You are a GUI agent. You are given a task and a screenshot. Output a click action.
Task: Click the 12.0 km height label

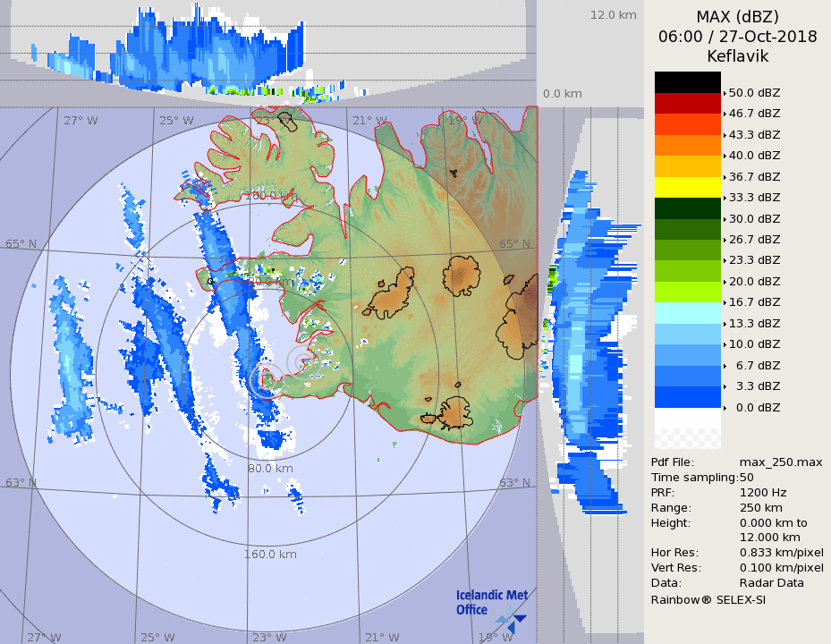[613, 15]
